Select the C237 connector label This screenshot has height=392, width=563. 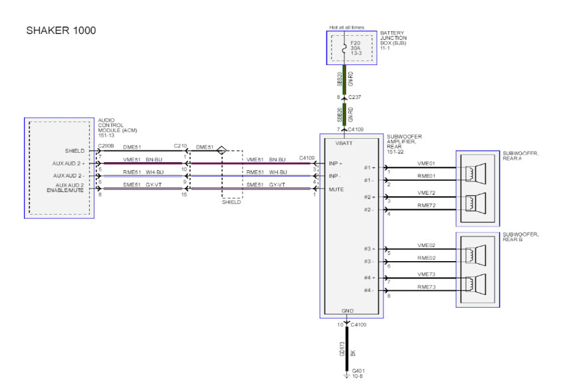point(354,97)
